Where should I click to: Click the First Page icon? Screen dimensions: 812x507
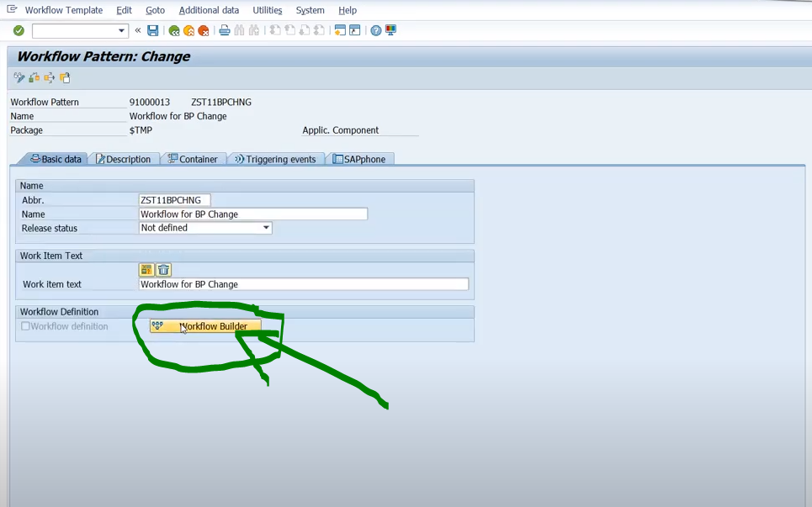point(275,30)
